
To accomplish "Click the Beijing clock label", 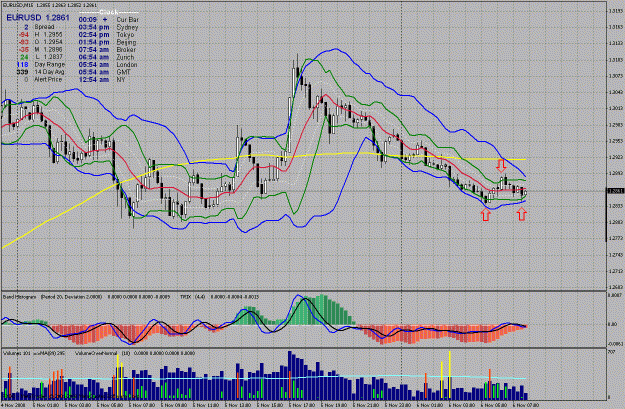I will pos(126,42).
